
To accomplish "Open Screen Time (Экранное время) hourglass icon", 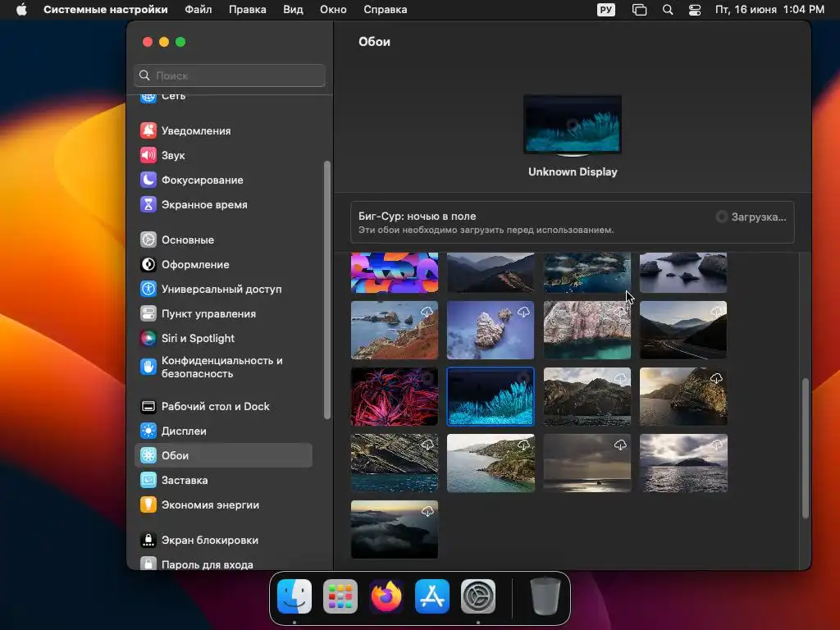I will pos(148,204).
